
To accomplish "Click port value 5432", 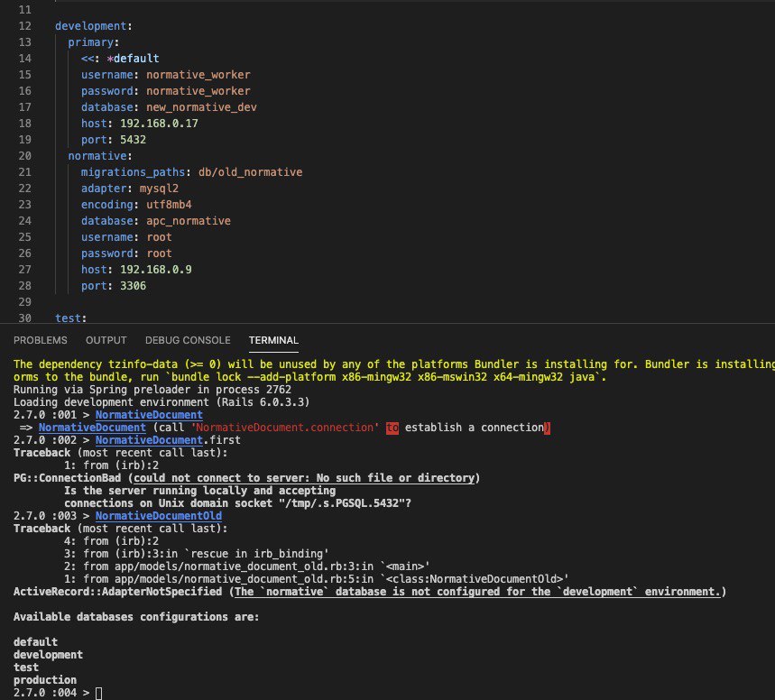I will [x=133, y=140].
